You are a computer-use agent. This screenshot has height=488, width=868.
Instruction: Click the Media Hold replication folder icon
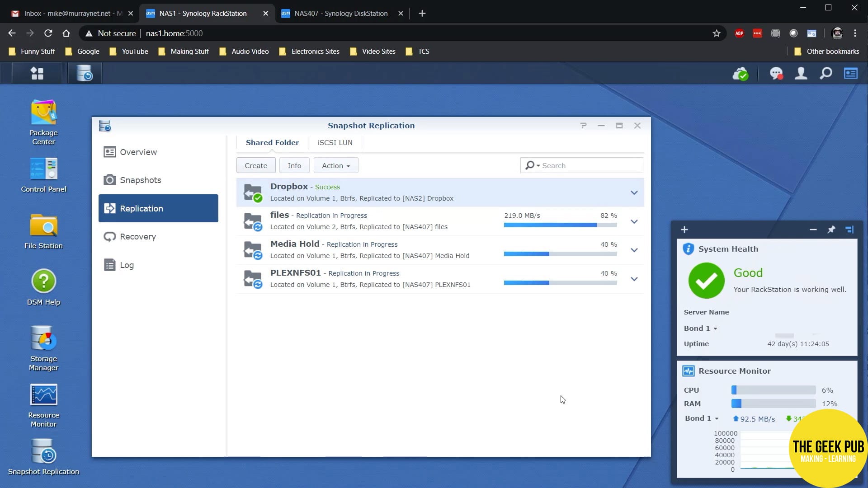(x=253, y=250)
